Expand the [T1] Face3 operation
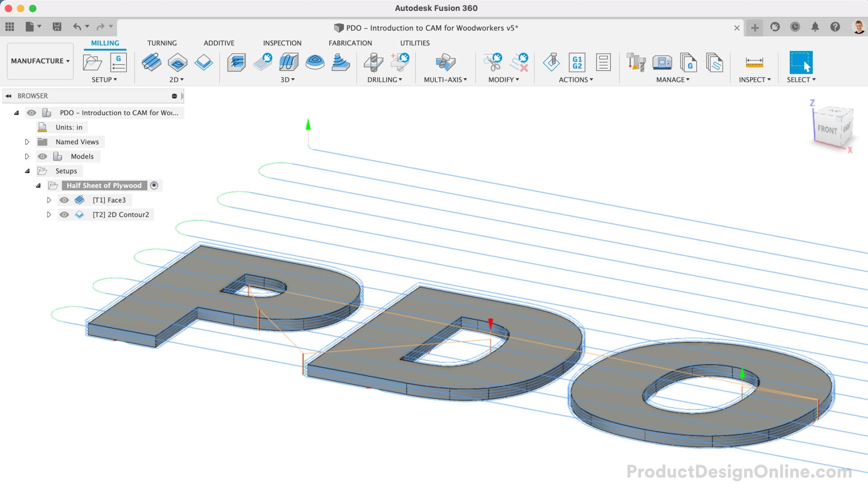Viewport: 868px width, 488px height. [49, 200]
